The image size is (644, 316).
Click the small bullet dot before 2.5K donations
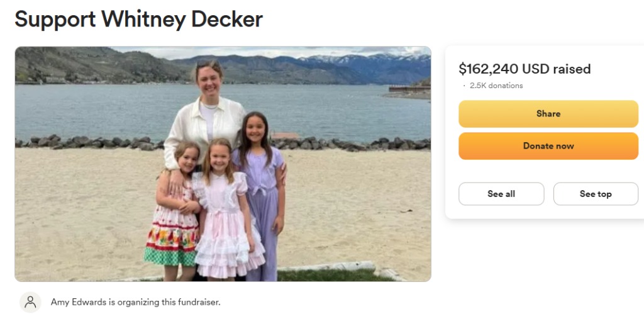click(464, 86)
